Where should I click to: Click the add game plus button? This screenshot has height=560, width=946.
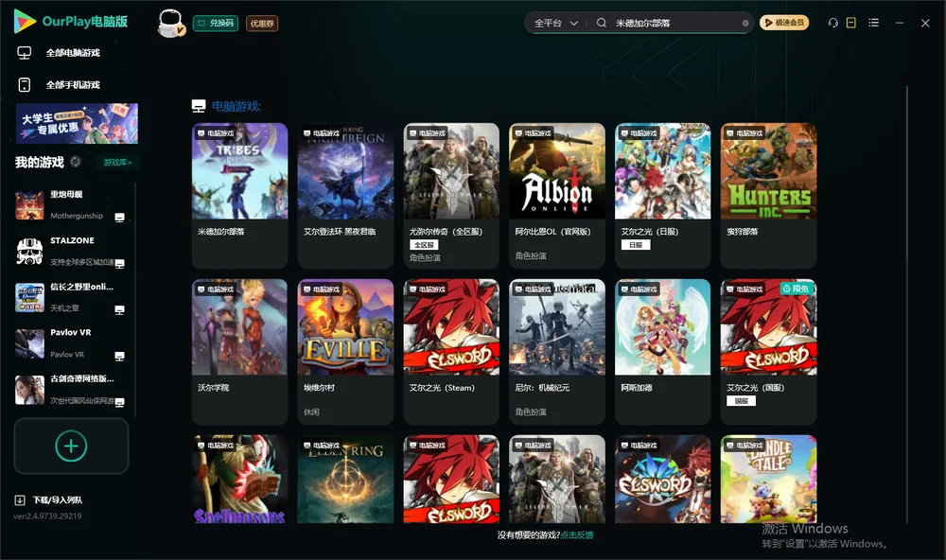[x=71, y=446]
